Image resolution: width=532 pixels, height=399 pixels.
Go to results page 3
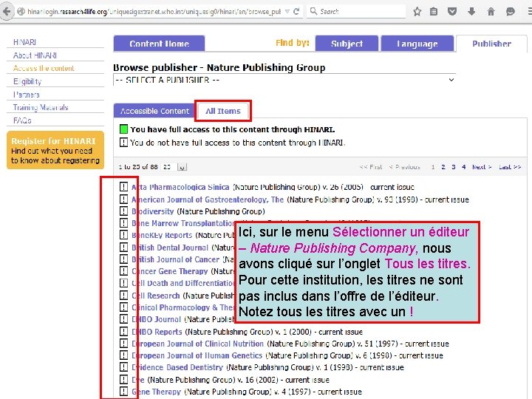point(453,167)
